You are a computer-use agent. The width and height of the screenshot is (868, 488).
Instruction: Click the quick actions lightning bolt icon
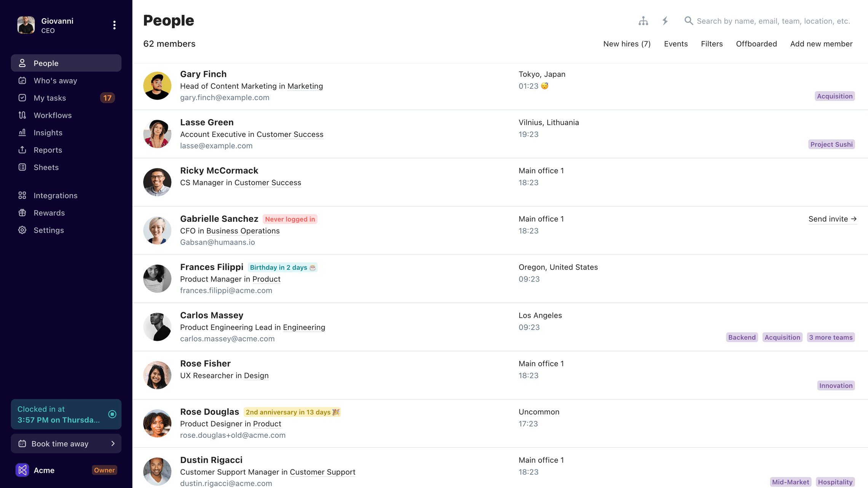click(x=665, y=21)
